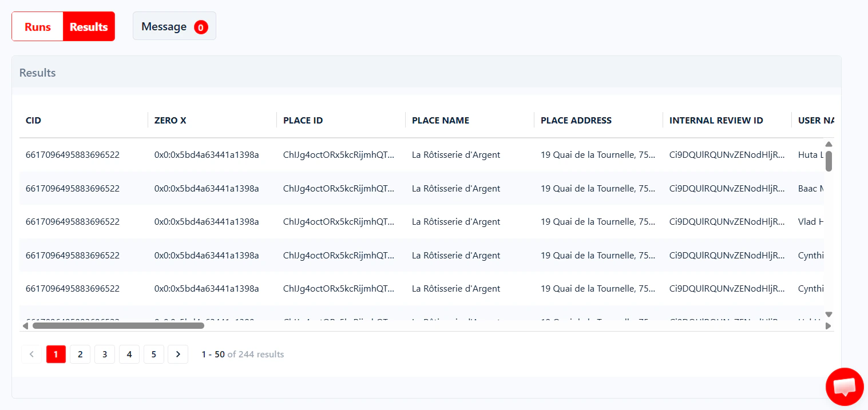Click the '1 - 50 of 244 results' text
Image resolution: width=868 pixels, height=410 pixels.
[x=243, y=355]
